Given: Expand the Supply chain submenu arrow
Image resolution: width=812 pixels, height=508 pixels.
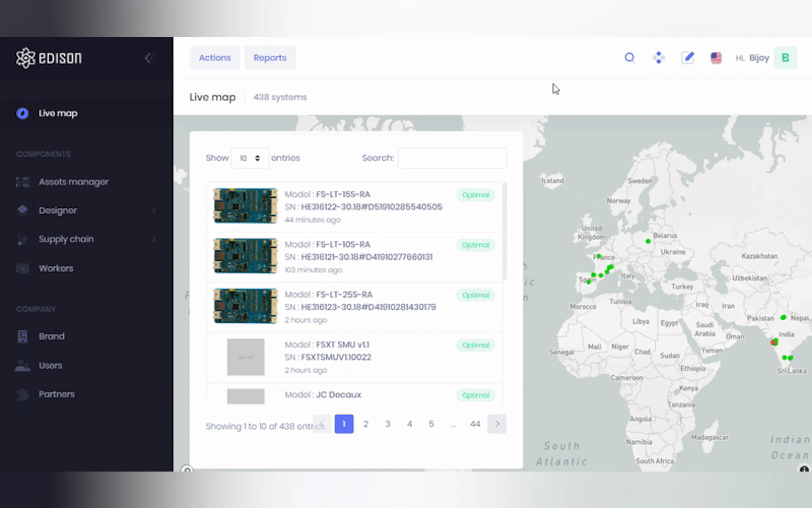Looking at the screenshot, I should coord(154,240).
